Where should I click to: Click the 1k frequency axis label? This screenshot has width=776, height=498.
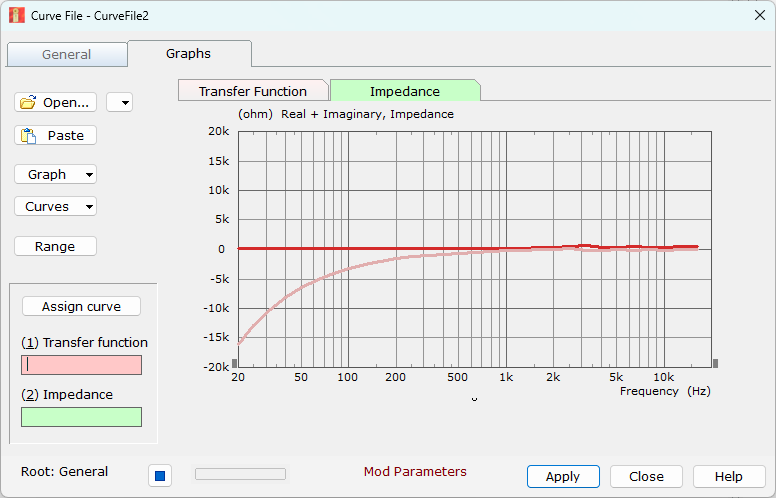pyautogui.click(x=506, y=377)
